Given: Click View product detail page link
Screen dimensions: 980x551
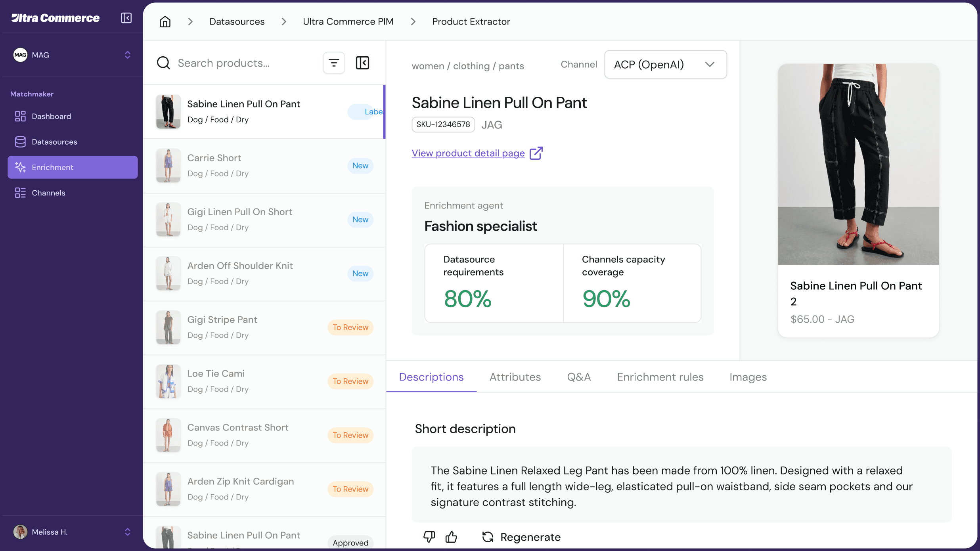Looking at the screenshot, I should point(468,153).
